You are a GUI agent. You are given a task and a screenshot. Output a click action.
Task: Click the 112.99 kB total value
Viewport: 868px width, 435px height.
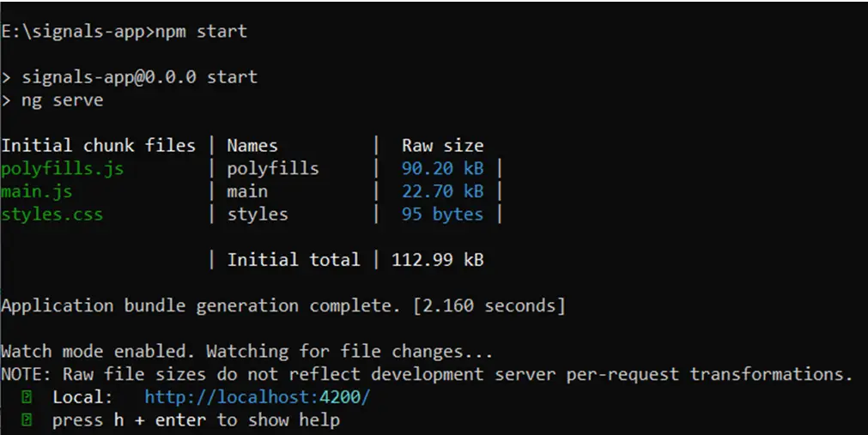point(437,259)
